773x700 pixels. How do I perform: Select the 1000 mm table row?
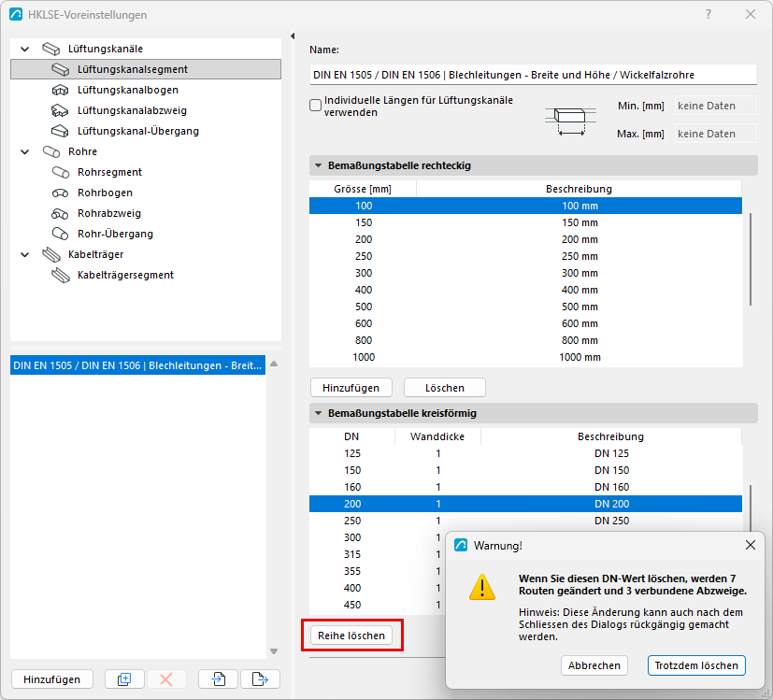pos(525,357)
